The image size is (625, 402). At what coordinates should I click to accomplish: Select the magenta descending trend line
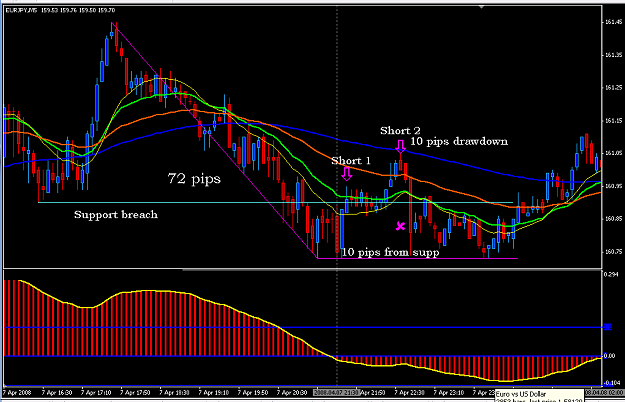point(215,140)
